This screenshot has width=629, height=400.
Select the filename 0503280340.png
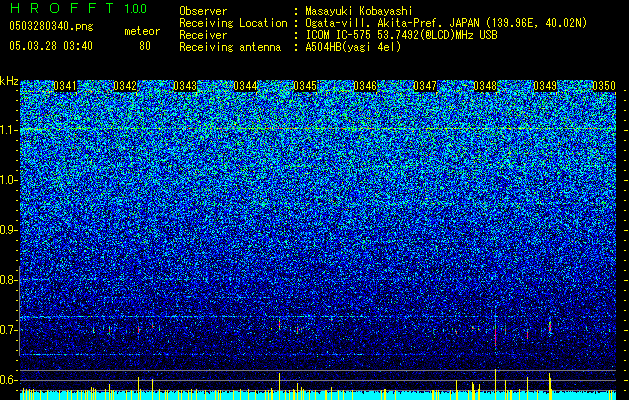(51, 26)
